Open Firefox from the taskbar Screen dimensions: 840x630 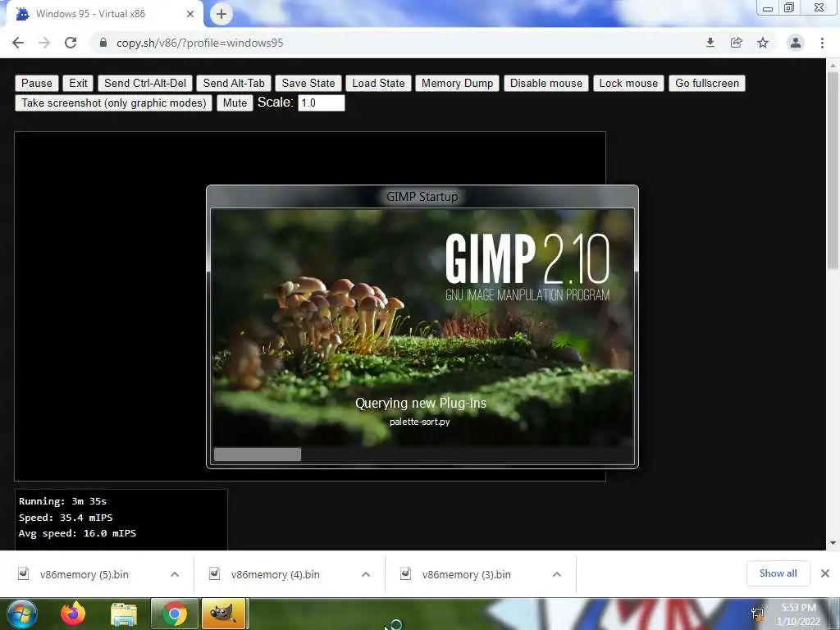73,614
